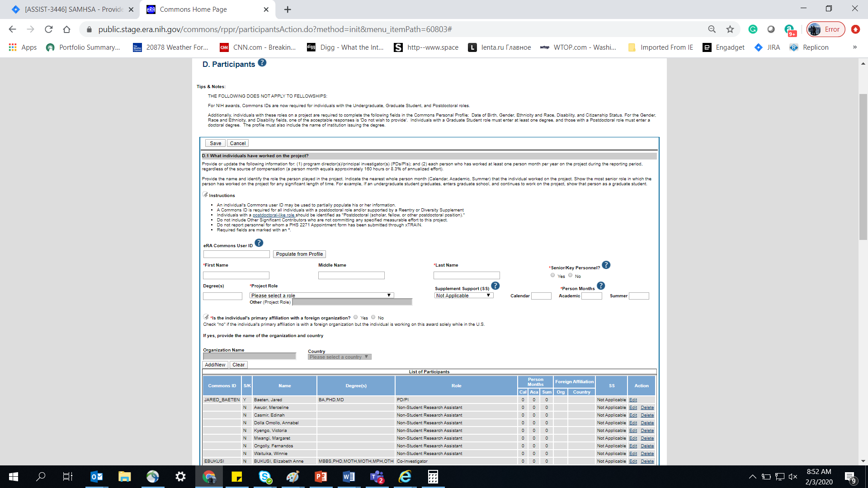Screen dimensions: 868x488
Task: Reload the page
Action: click(48, 29)
